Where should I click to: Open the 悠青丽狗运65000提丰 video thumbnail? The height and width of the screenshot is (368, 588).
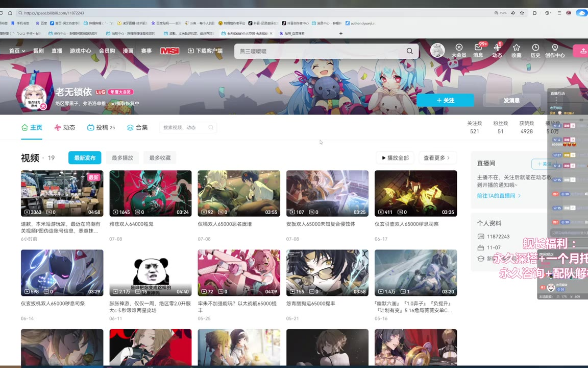[327, 273]
